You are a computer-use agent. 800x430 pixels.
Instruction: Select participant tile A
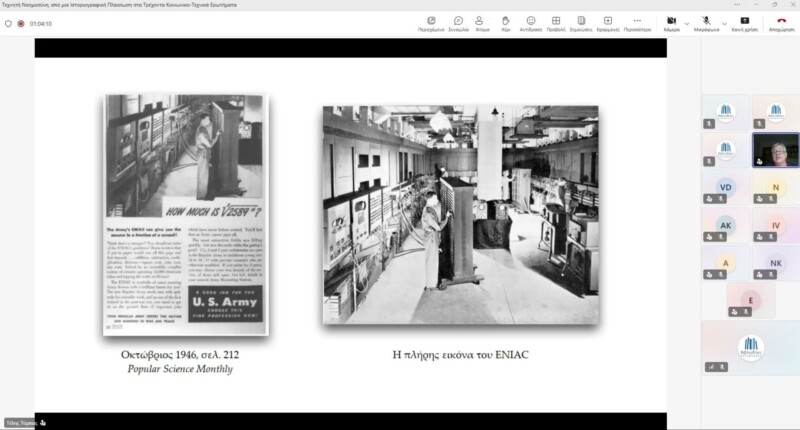725,263
